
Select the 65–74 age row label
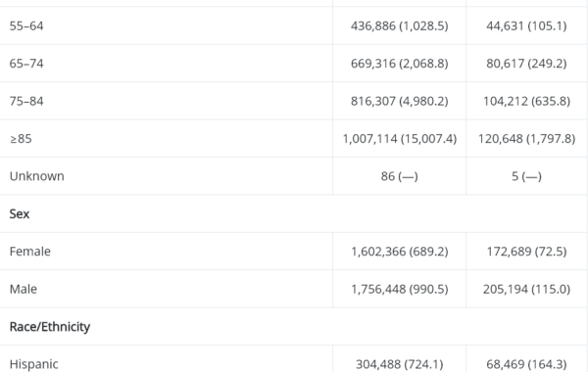(26, 64)
